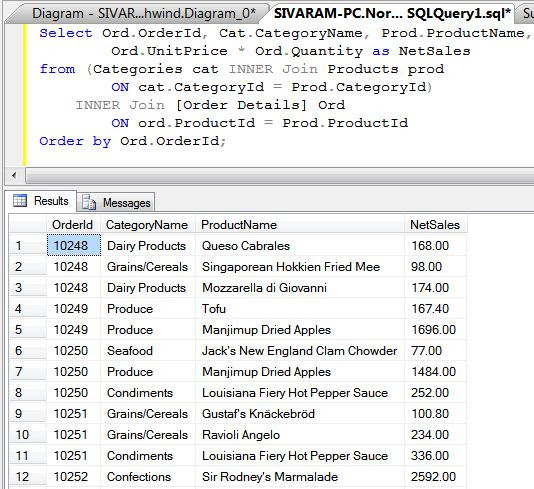Open the Diagram_0 document tab
The height and width of the screenshot is (489, 534).
[136, 14]
